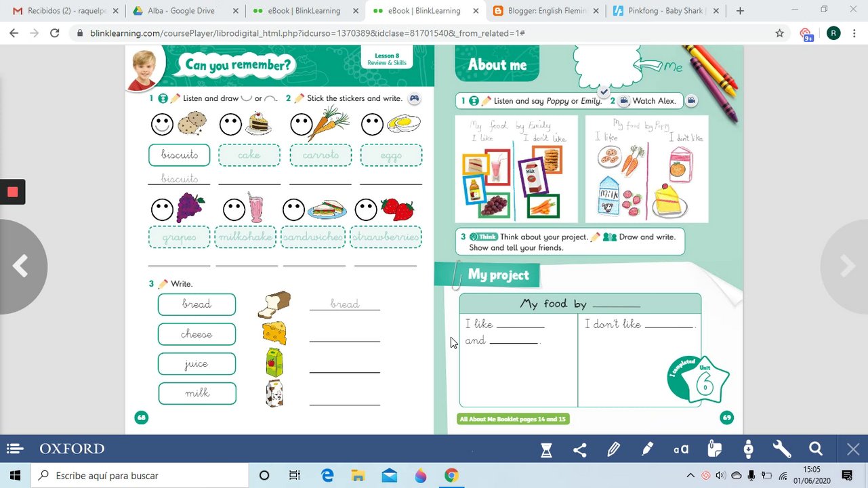Viewport: 868px width, 488px height.
Task: Click the volume speaker tray icon
Action: [x=720, y=475]
